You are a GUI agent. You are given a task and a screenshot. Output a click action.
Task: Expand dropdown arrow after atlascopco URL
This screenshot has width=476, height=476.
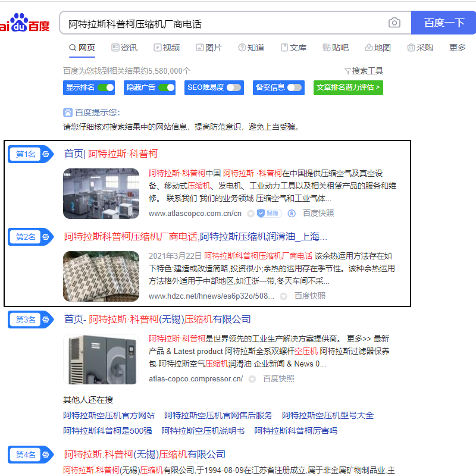[x=250, y=214]
